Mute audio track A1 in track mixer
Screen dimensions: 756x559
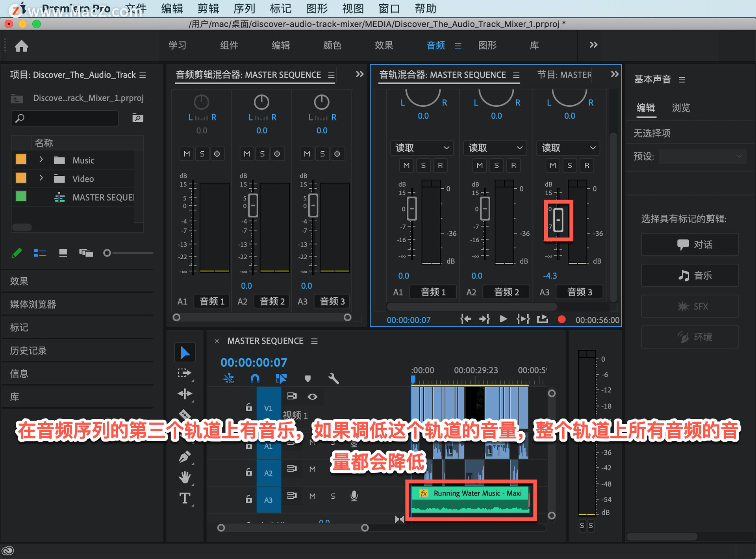pos(406,165)
